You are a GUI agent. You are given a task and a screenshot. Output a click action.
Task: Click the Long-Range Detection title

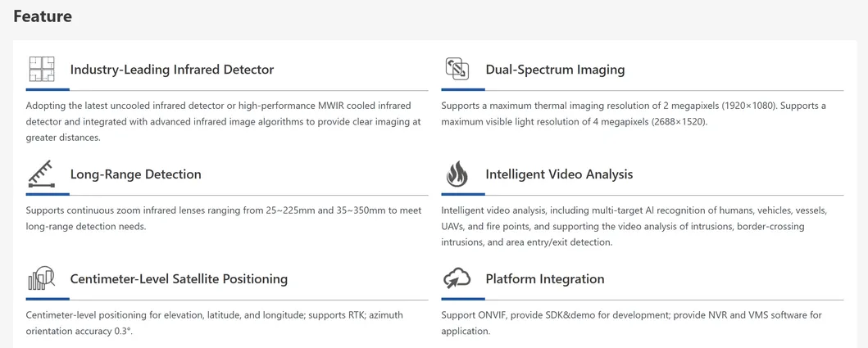136,174
